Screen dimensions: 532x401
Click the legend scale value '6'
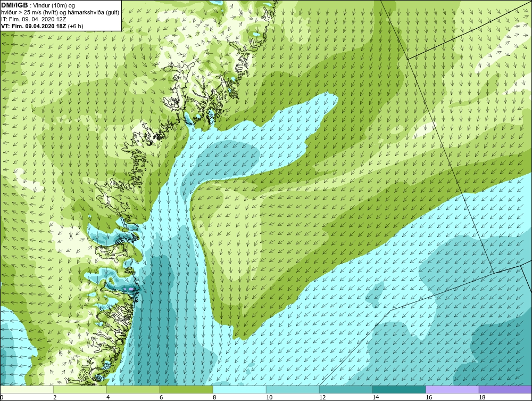(x=161, y=397)
